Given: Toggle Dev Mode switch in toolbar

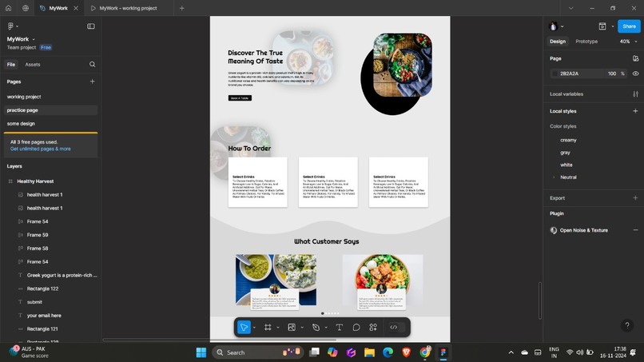Looking at the screenshot, I should (396, 327).
